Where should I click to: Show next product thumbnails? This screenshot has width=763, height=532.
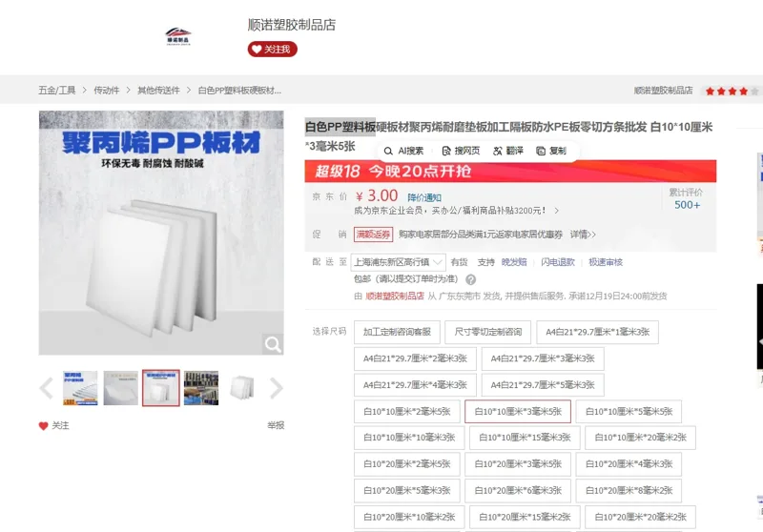coord(276,388)
